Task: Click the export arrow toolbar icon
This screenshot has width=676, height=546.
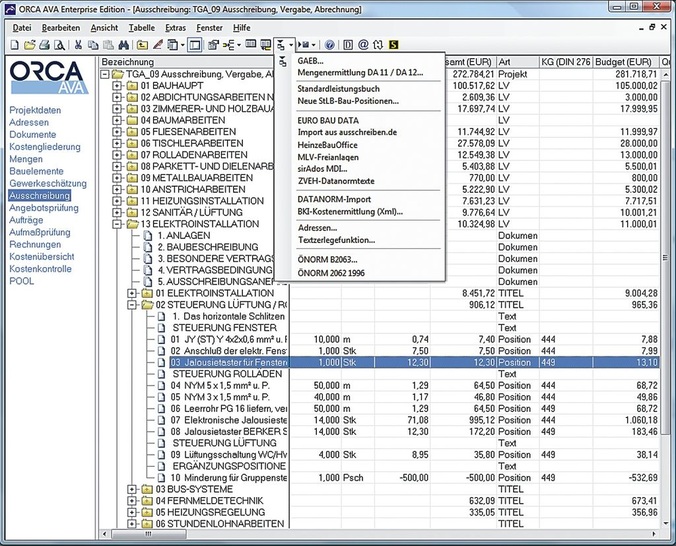Action: [x=304, y=45]
